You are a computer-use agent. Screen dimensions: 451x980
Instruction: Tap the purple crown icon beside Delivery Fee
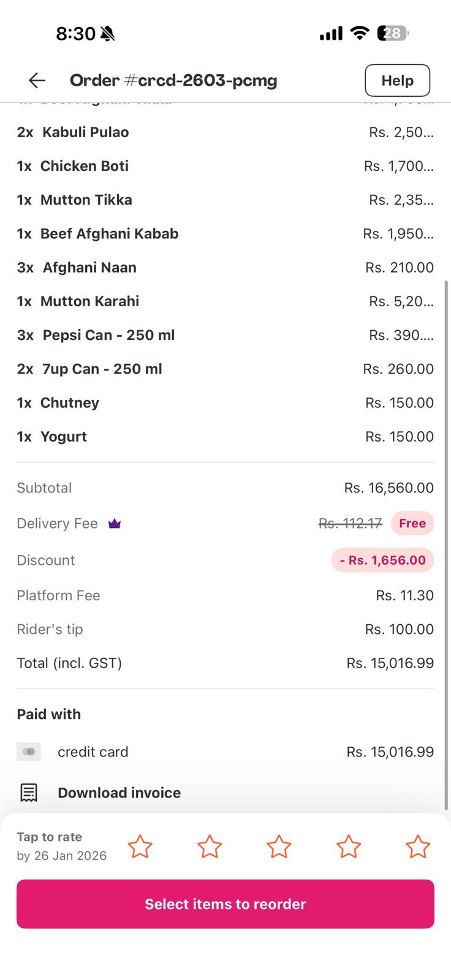115,524
